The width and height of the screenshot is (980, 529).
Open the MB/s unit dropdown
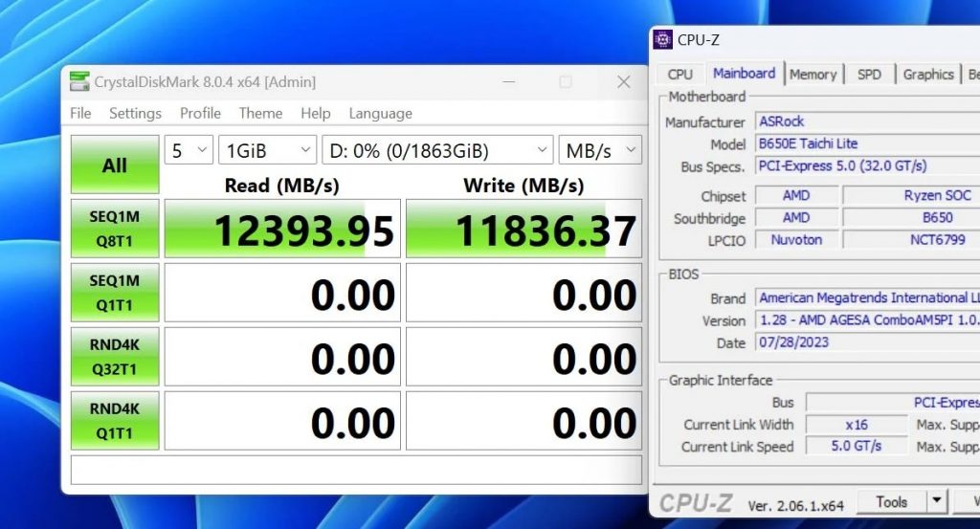click(600, 150)
